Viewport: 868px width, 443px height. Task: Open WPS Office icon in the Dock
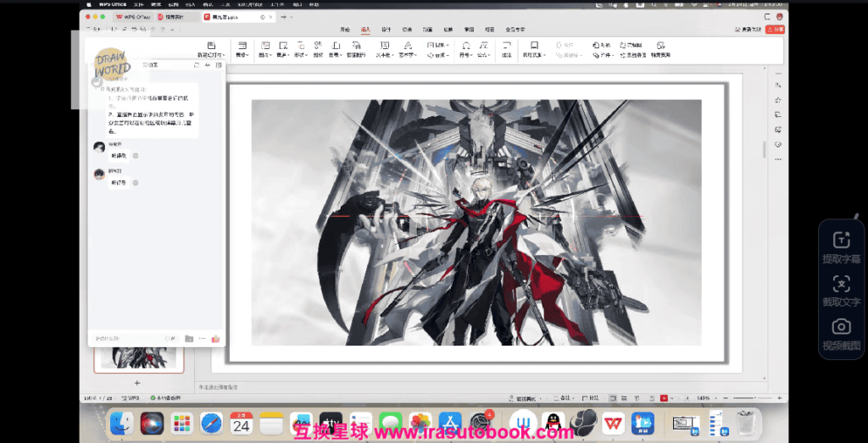click(x=613, y=424)
